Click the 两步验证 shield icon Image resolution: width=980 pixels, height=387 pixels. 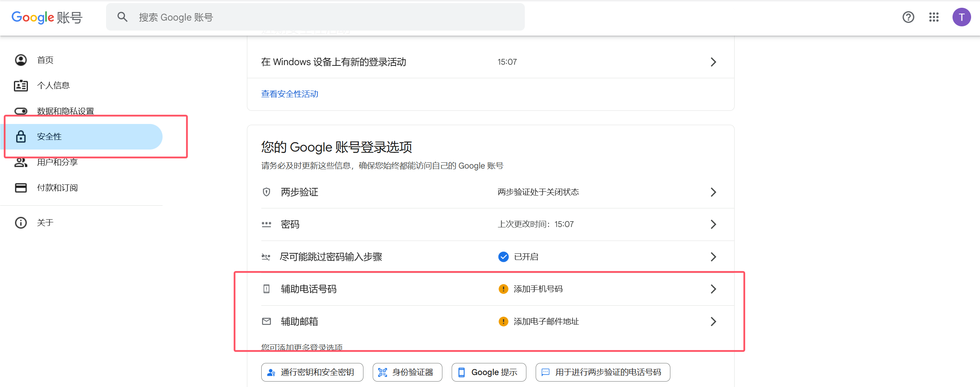click(x=266, y=192)
